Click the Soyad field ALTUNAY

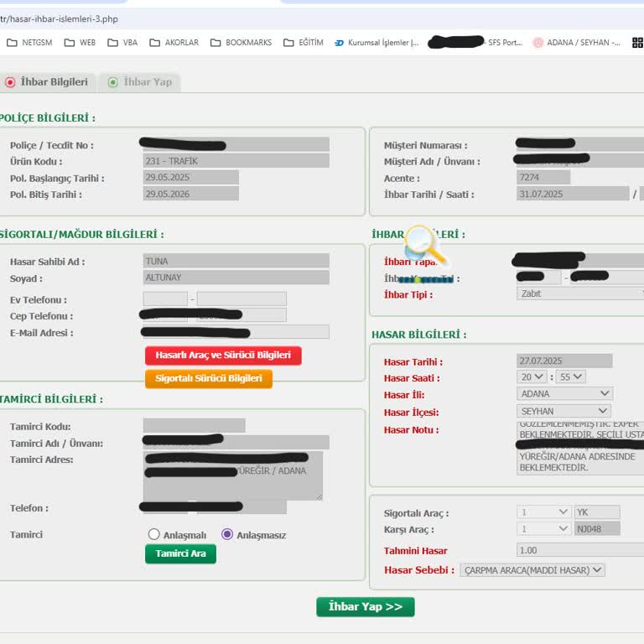coord(236,278)
